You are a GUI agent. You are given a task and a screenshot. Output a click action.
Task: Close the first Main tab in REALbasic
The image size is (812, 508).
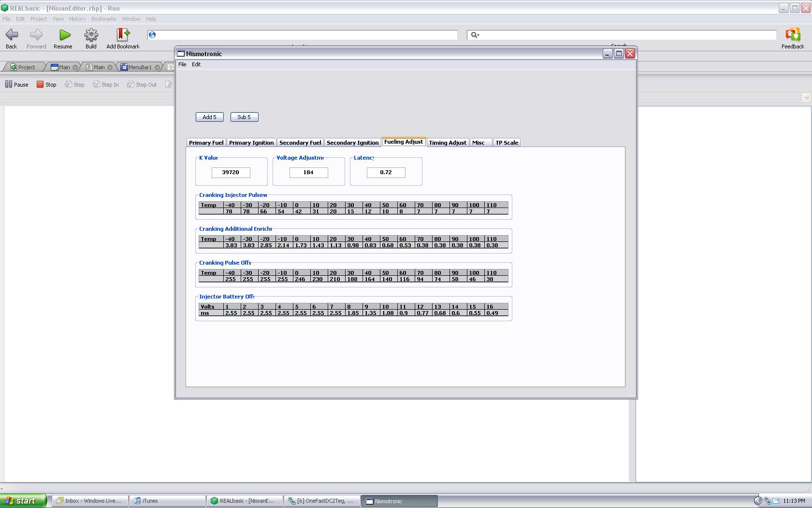point(75,67)
